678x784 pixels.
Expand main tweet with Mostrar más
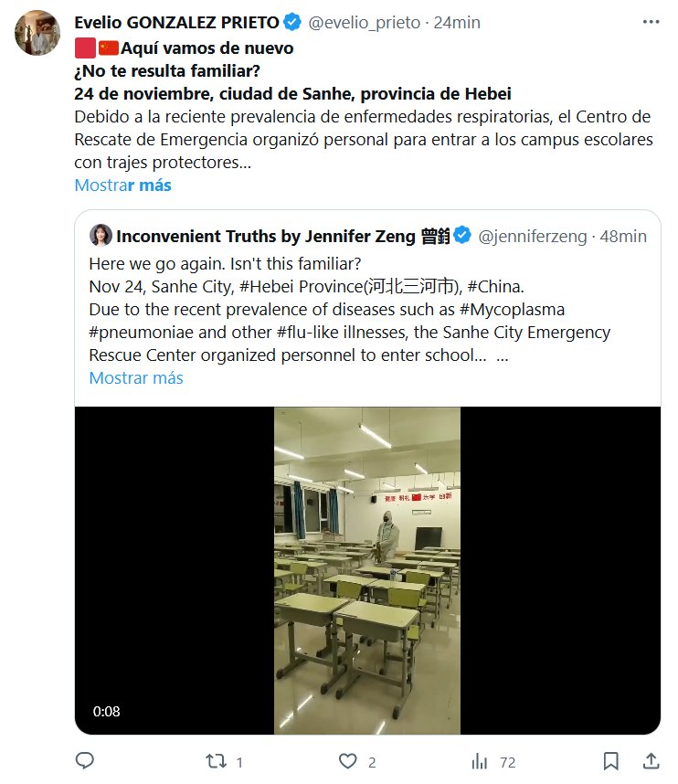123,185
